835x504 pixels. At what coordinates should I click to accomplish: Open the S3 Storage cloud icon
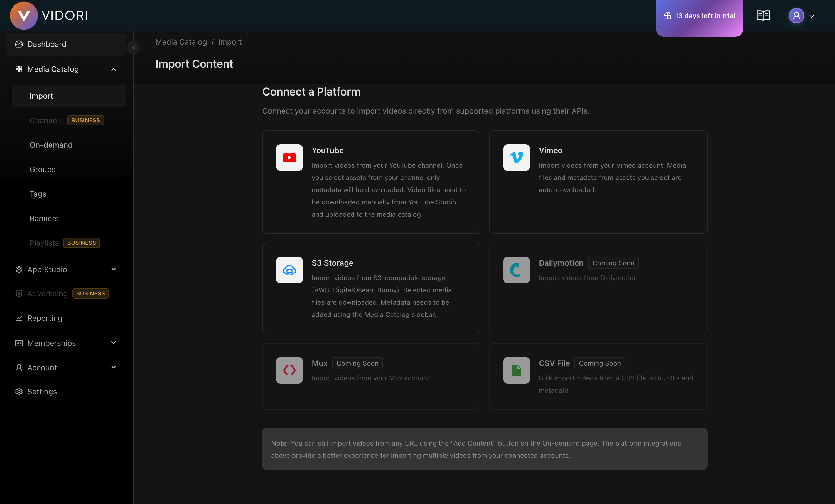point(289,270)
